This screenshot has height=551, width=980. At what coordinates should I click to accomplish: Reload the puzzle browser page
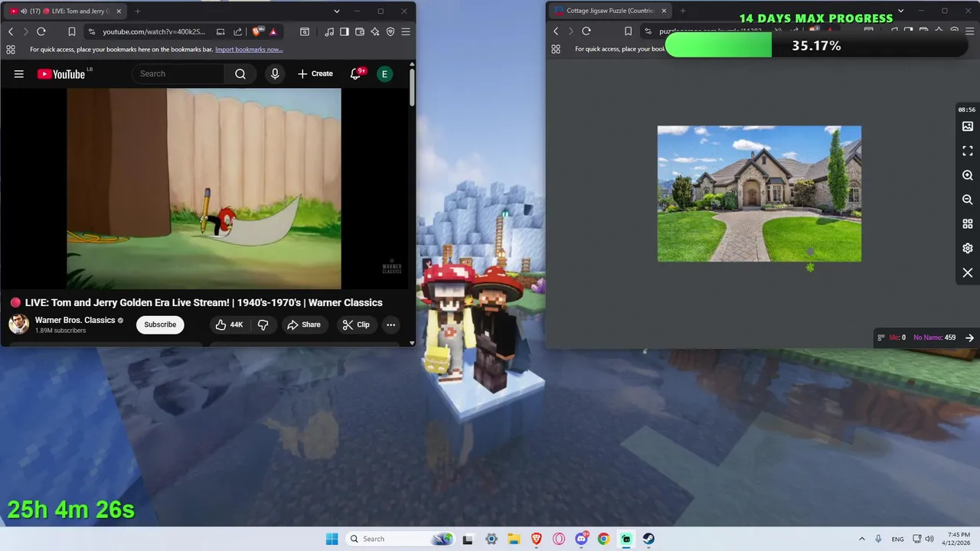point(586,31)
